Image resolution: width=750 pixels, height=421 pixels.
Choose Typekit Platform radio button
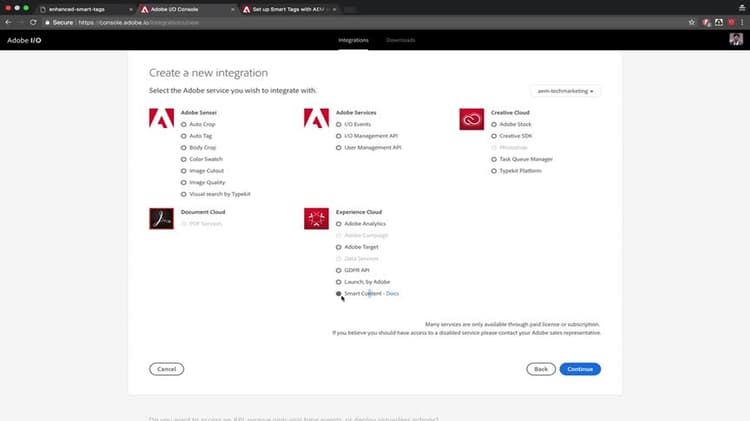pyautogui.click(x=494, y=171)
